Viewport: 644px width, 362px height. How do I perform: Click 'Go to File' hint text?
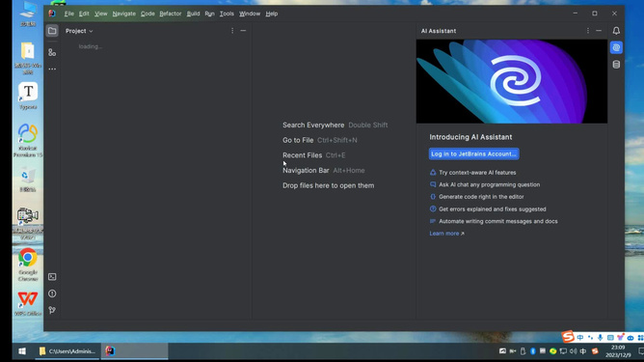pyautogui.click(x=298, y=140)
